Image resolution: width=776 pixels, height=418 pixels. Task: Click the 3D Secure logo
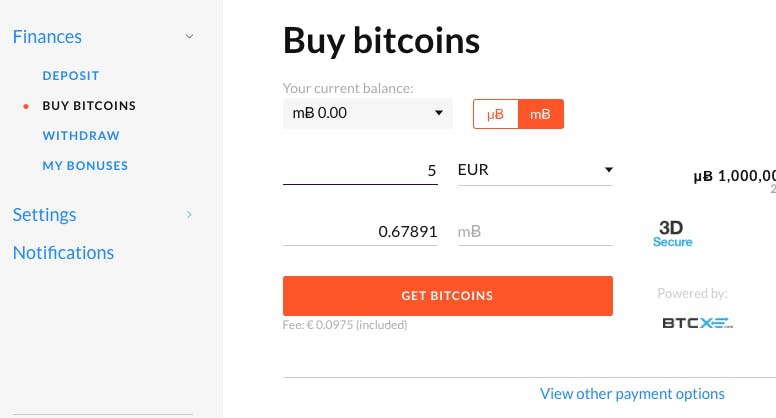[x=672, y=233]
